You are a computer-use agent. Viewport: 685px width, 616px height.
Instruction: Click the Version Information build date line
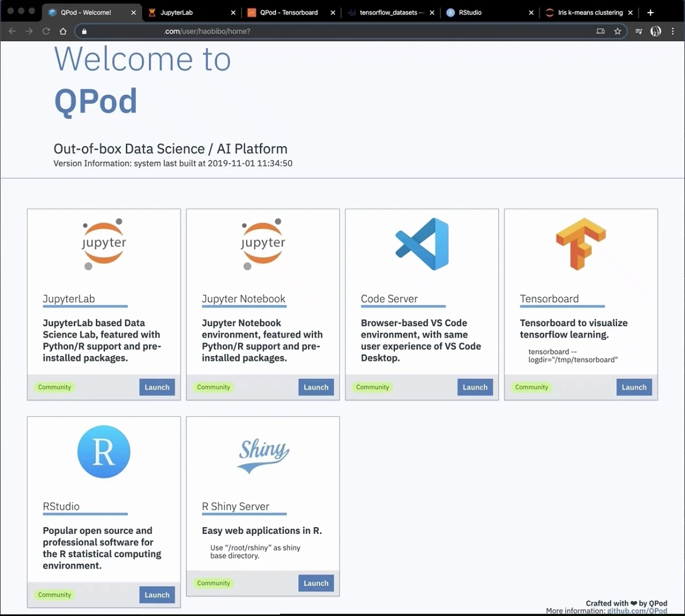(x=173, y=163)
